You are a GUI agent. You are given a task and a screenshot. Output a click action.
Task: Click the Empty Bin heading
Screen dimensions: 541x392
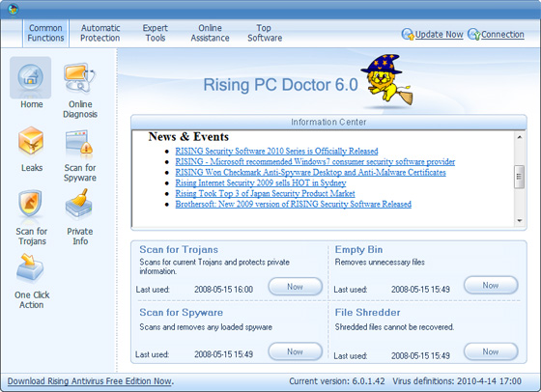pyautogui.click(x=358, y=249)
